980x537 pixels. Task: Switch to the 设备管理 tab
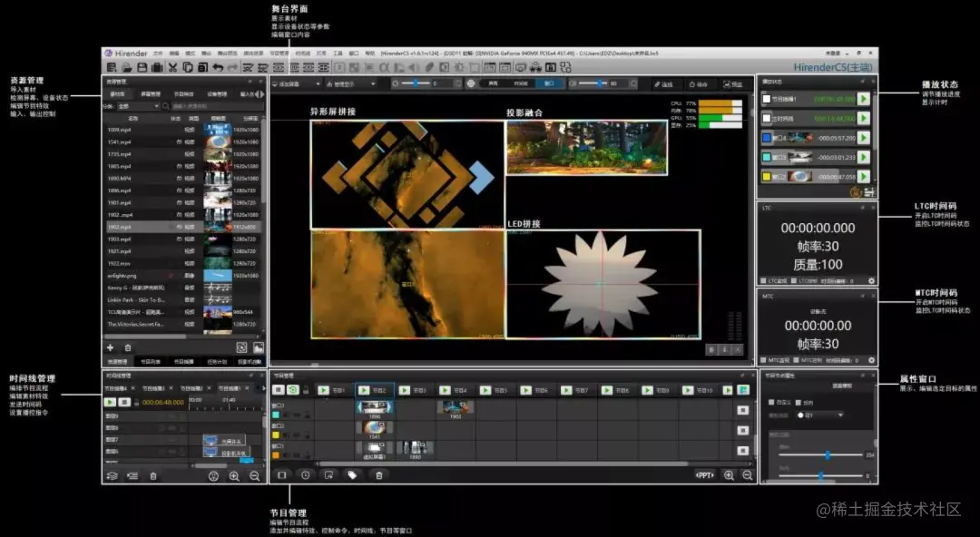coord(217,94)
